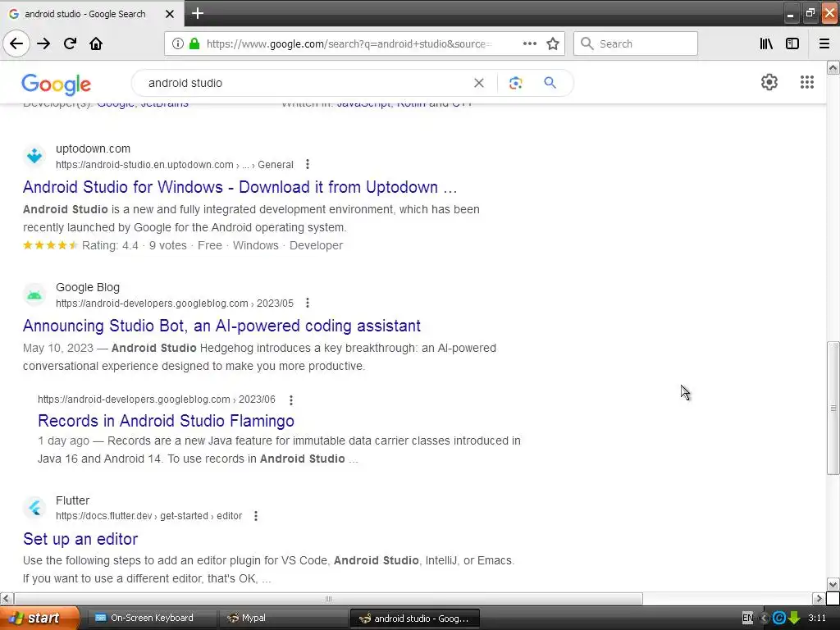Open the Windows Start menu
The width and height of the screenshot is (840, 630).
[x=39, y=619]
